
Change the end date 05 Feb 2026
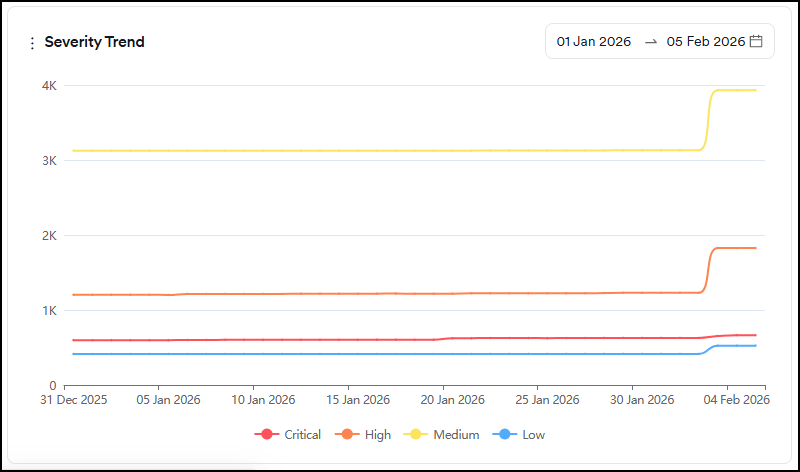[x=706, y=42]
